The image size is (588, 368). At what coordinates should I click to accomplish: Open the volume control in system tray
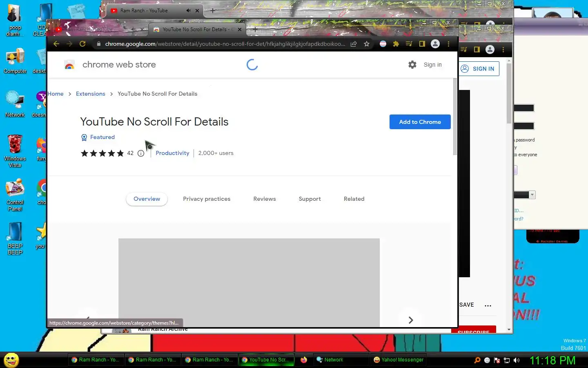[x=517, y=360]
